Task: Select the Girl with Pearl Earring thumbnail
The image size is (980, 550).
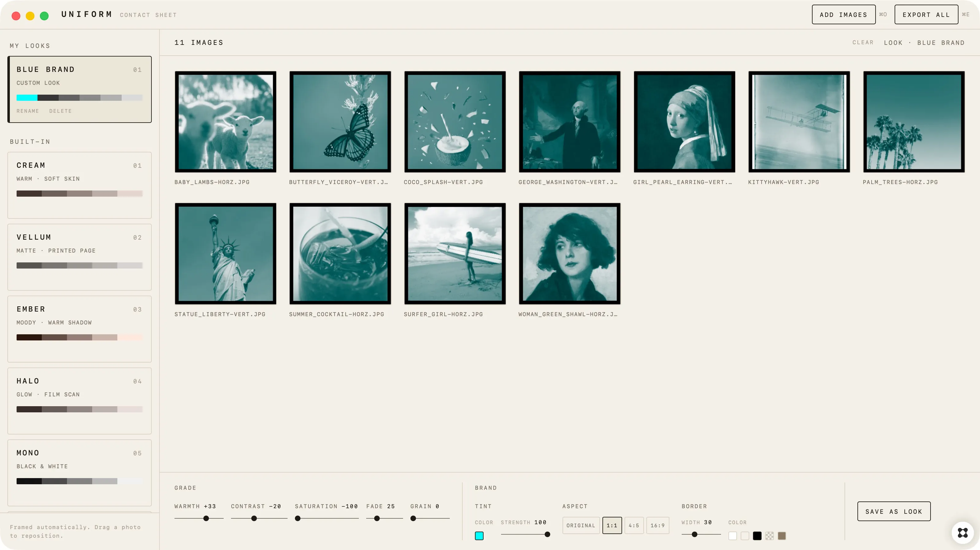Action: click(x=684, y=122)
